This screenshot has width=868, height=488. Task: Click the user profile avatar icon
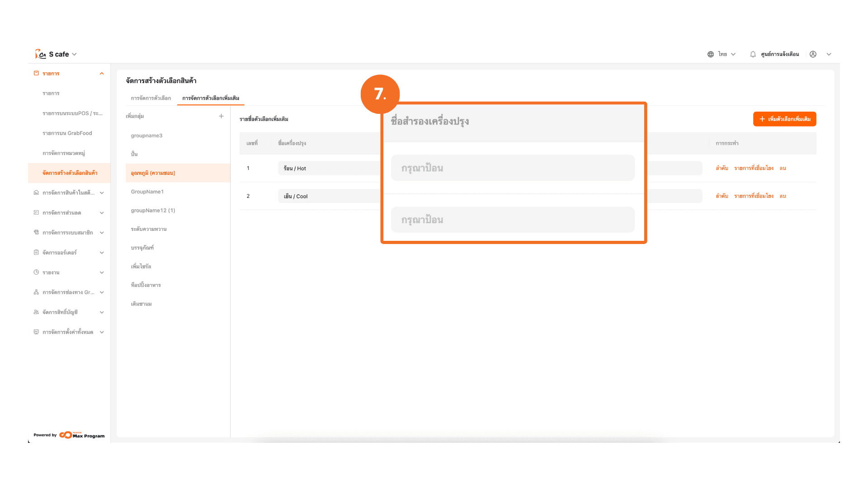click(813, 54)
